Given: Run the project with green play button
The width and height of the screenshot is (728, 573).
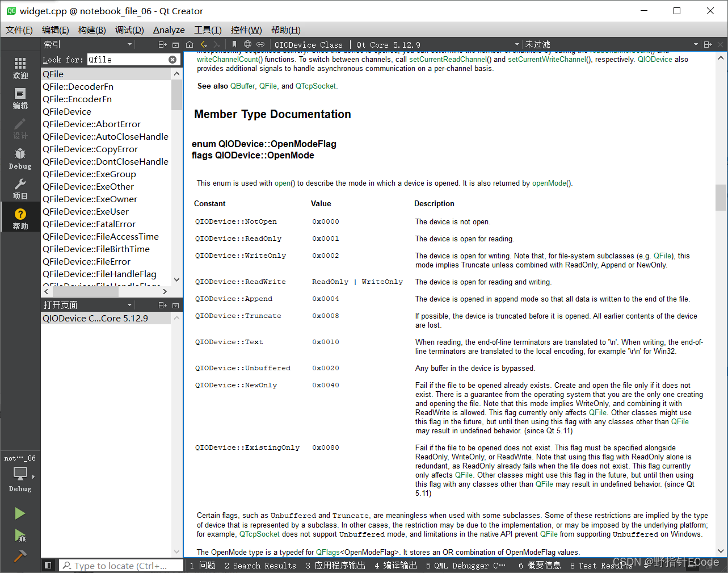Looking at the screenshot, I should tap(20, 513).
